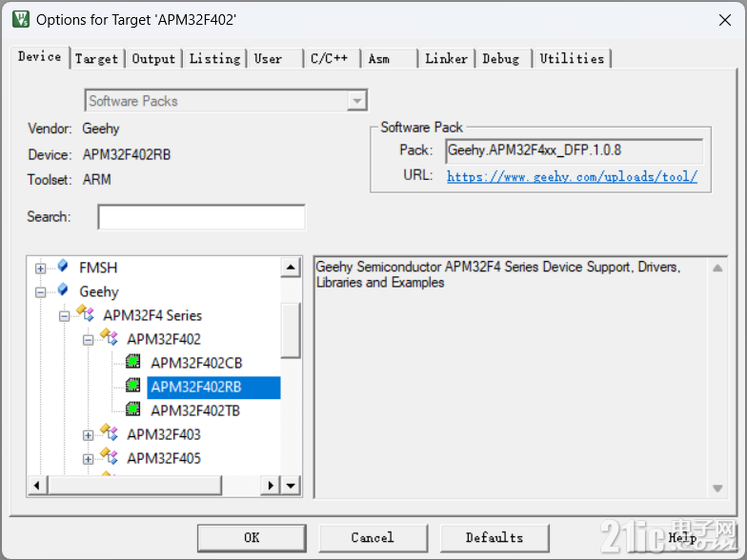Select the Geehy vendor tree row
The height and width of the screenshot is (560, 747).
[x=99, y=291]
